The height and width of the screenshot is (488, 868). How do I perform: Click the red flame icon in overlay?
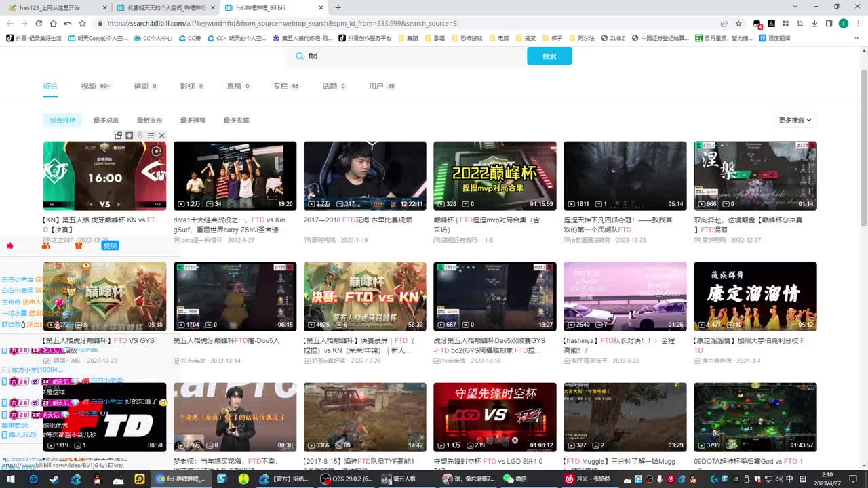click(x=10, y=245)
